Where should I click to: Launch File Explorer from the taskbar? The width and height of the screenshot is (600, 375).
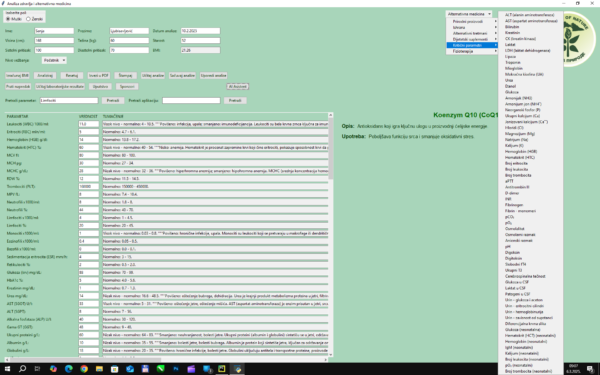[99, 369]
